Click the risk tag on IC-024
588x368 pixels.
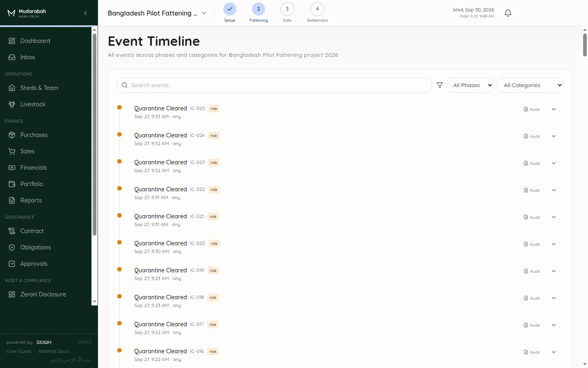point(214,136)
